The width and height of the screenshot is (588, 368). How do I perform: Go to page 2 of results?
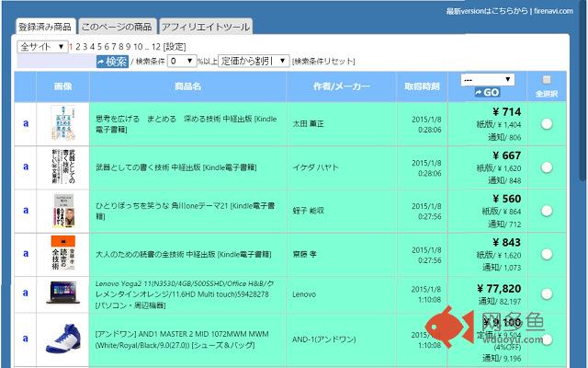pos(78,47)
